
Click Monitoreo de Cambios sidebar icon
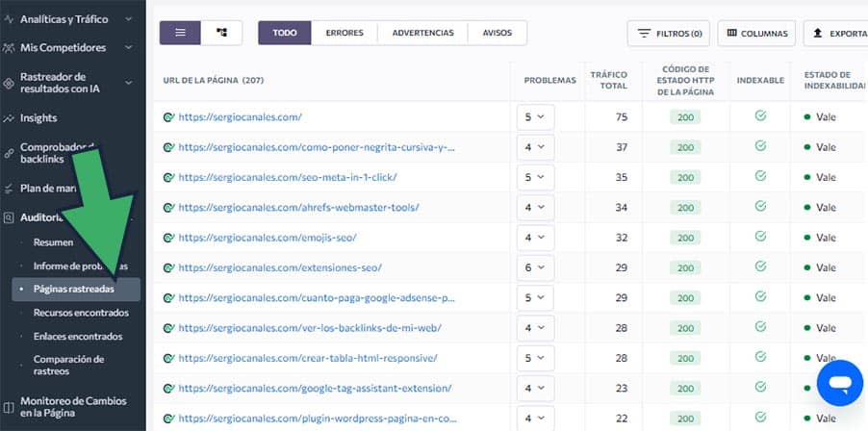(x=10, y=407)
